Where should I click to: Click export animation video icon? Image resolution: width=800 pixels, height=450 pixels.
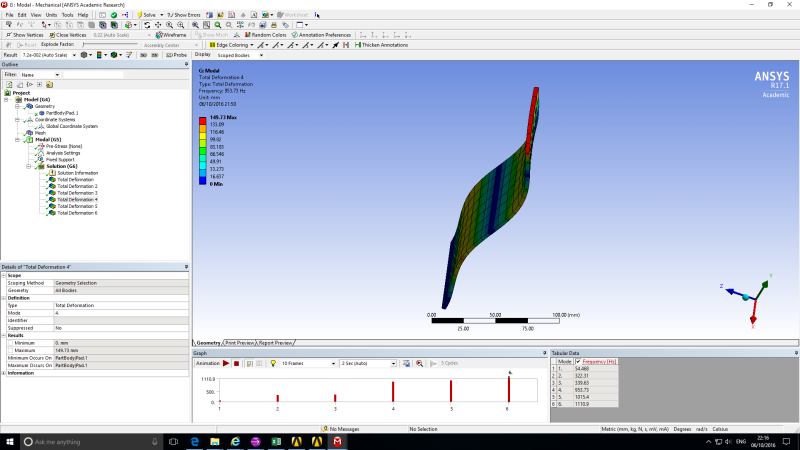coord(406,363)
